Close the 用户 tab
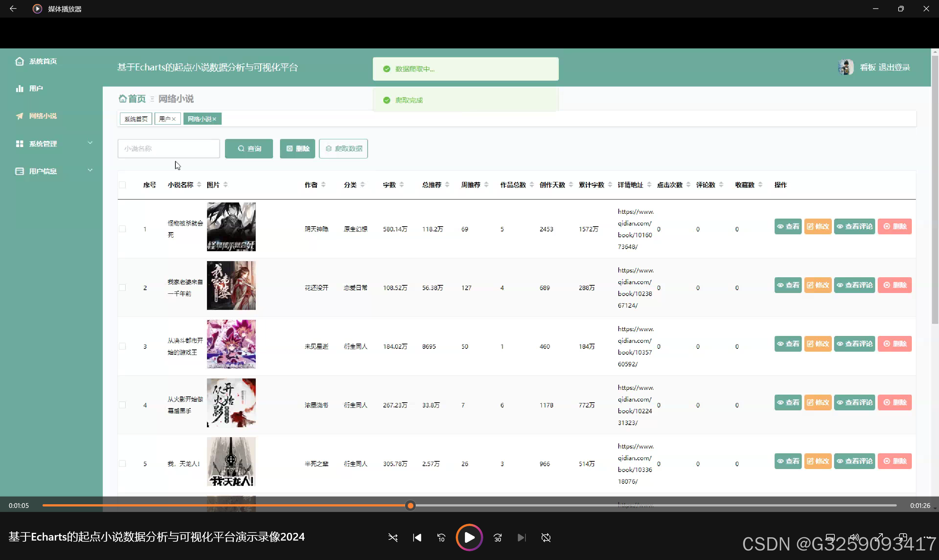The height and width of the screenshot is (560, 939). 174,119
